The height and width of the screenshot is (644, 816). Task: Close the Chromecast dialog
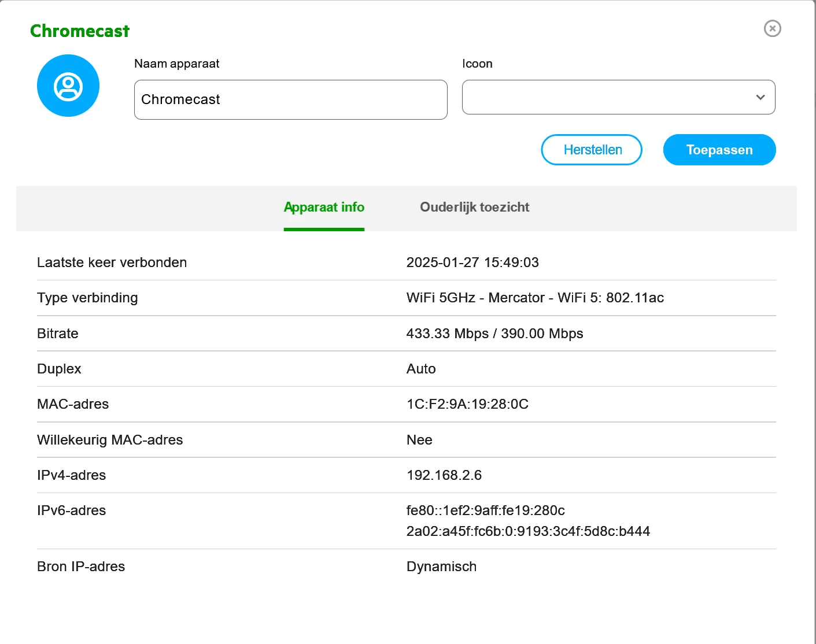773,28
